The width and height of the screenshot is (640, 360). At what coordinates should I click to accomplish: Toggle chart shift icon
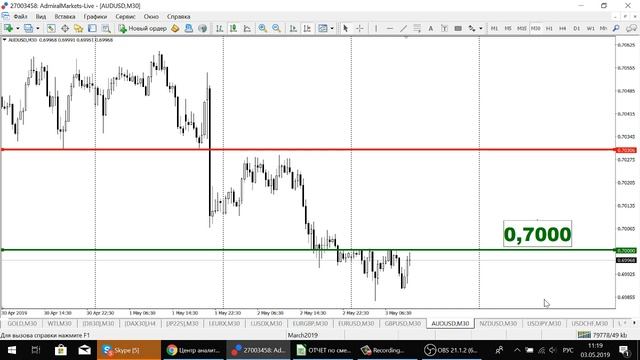pyautogui.click(x=307, y=28)
